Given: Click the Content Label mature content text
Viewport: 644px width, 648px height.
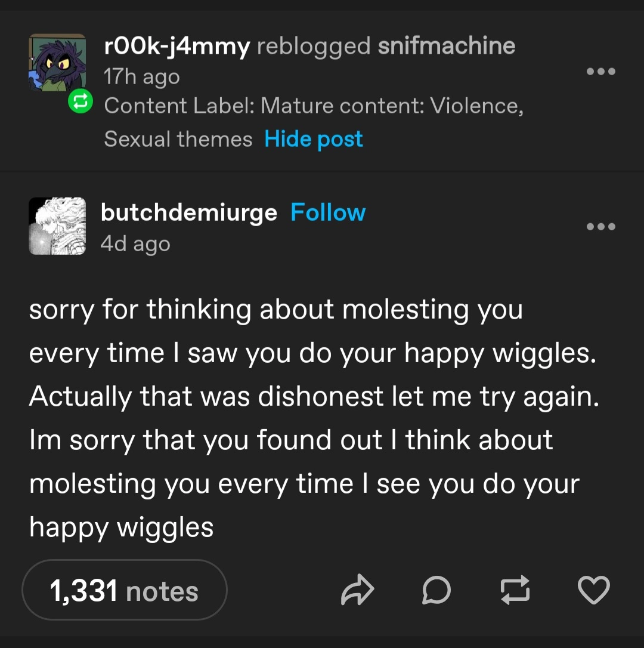Looking at the screenshot, I should 314,106.
